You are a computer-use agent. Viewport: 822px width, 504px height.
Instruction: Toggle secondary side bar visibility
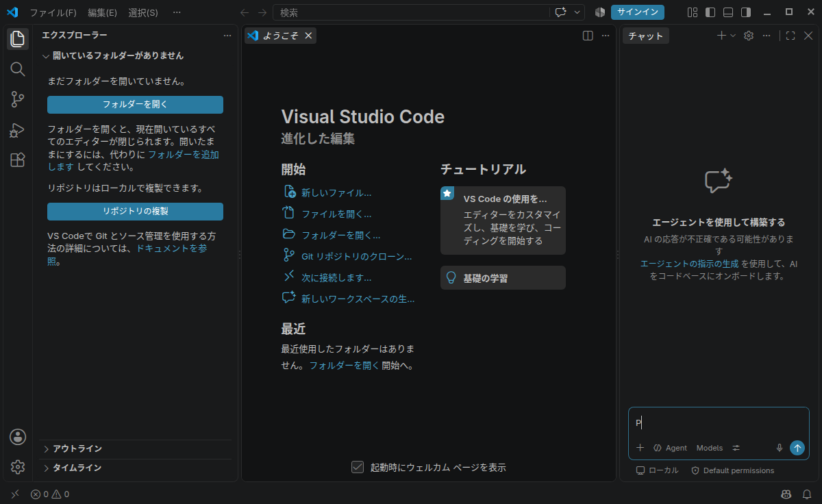pos(746,12)
